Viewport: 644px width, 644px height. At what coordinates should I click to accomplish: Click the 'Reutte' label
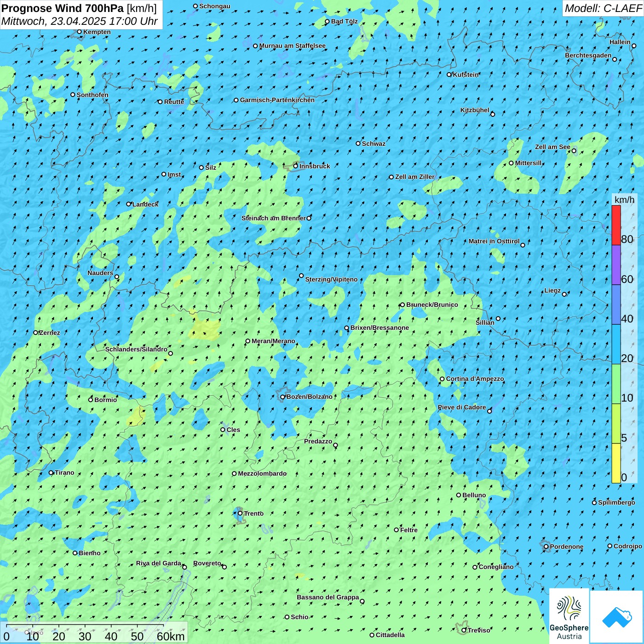coord(174,102)
